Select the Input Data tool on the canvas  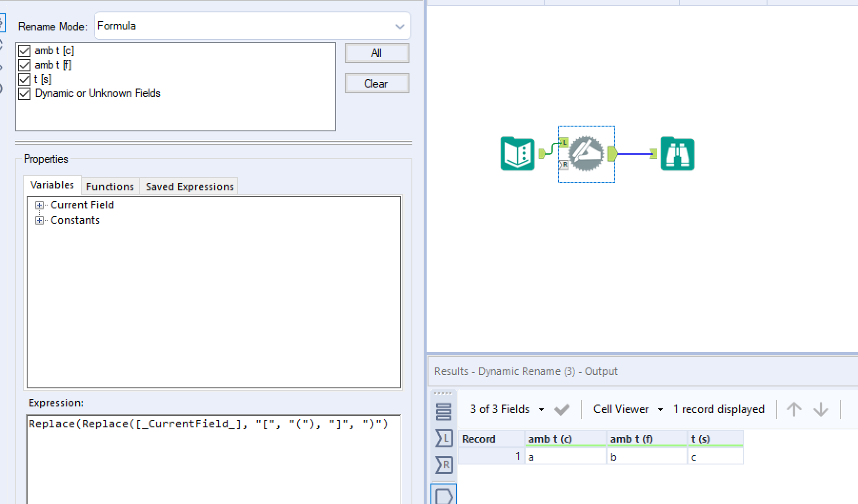point(517,153)
